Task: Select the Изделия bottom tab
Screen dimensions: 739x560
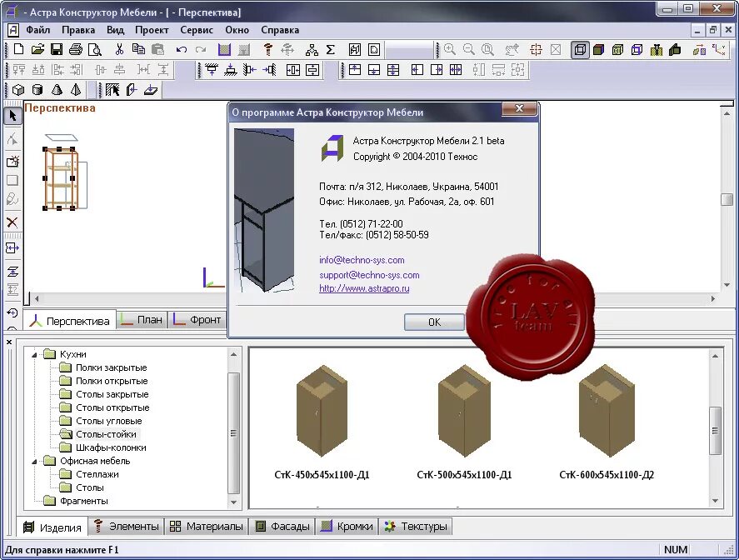Action: (x=52, y=527)
